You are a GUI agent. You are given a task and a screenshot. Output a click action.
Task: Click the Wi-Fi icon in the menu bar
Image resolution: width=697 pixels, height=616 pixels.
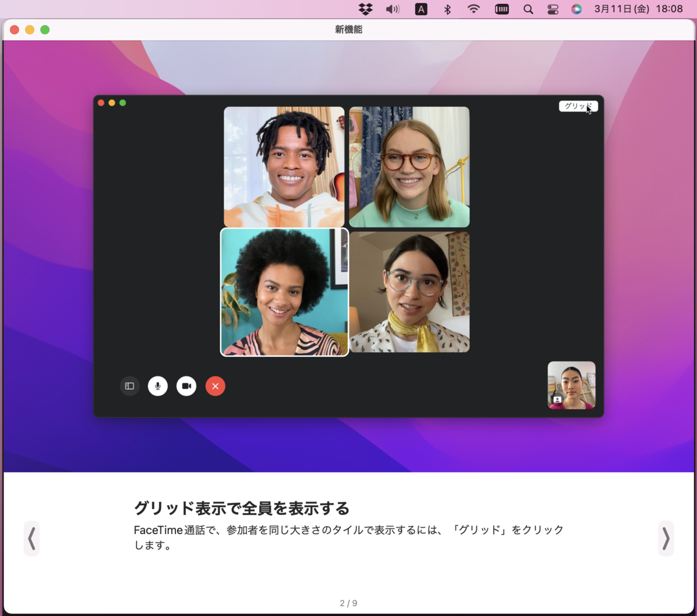tap(473, 9)
